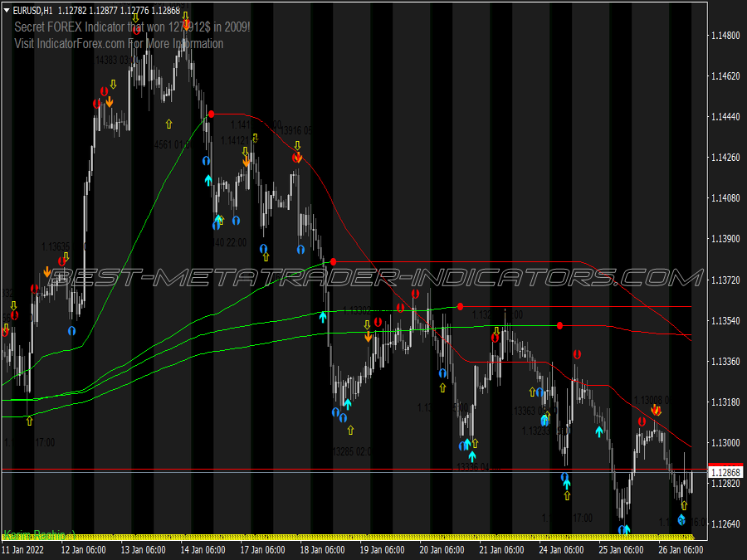The width and height of the screenshot is (747, 560).
Task: Click the 26 Jan 06:00 time label
Action: [681, 550]
